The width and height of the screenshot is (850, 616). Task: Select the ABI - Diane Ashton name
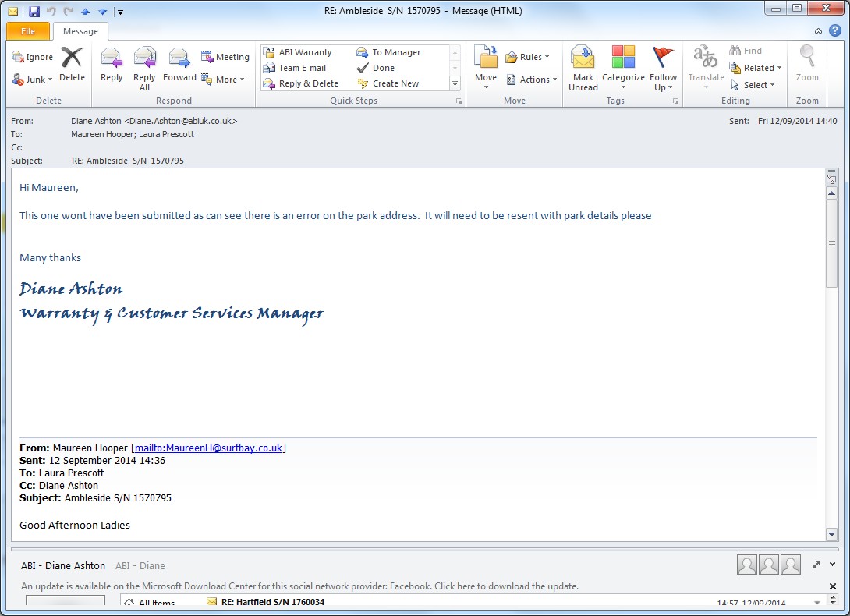pos(63,565)
